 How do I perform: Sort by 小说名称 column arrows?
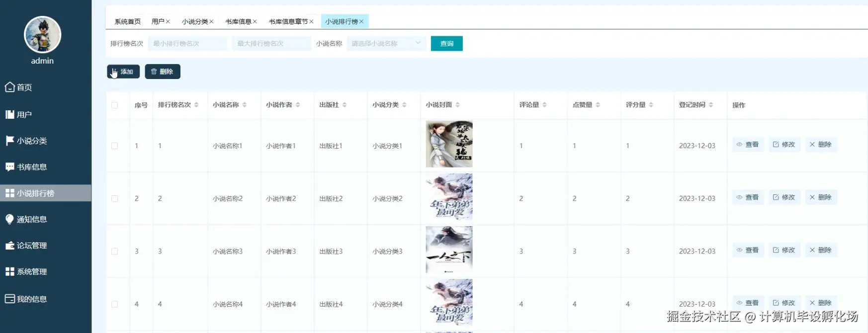point(245,105)
